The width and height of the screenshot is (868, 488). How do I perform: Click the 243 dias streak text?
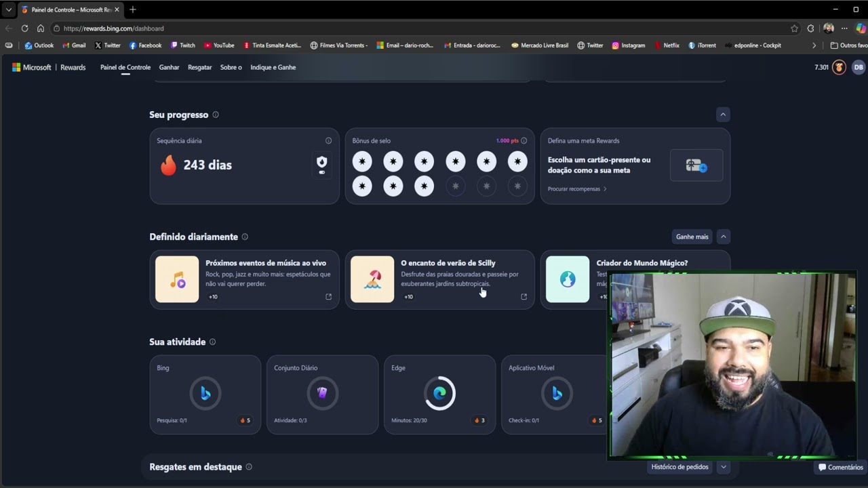click(208, 165)
